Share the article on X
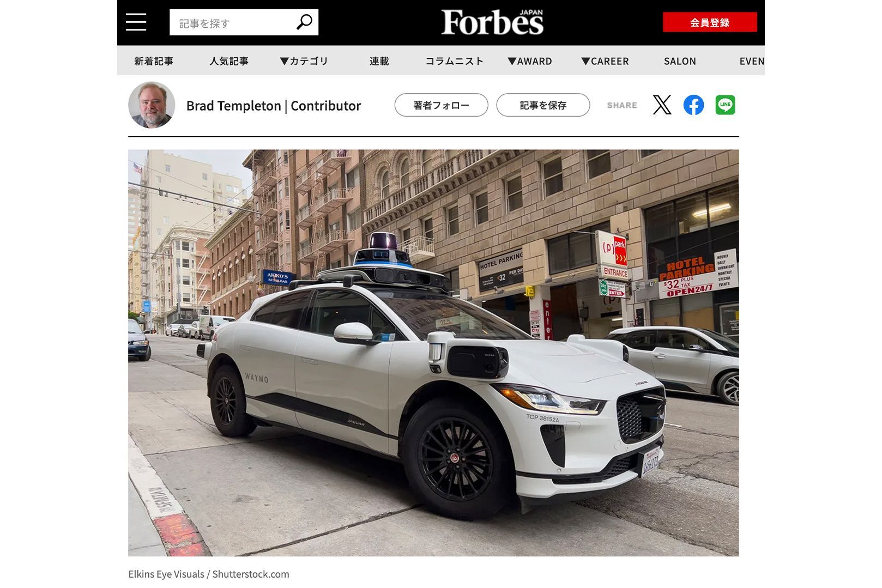Image resolution: width=882 pixels, height=588 pixels. click(x=662, y=105)
